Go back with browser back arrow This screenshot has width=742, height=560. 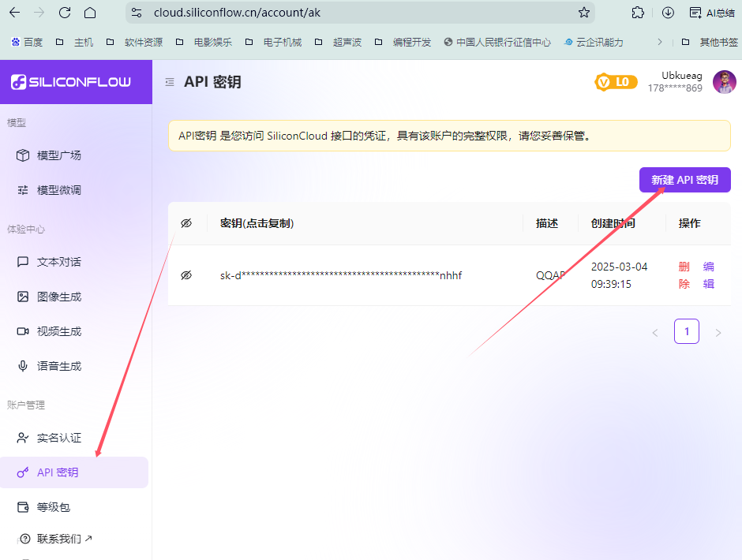(x=15, y=13)
